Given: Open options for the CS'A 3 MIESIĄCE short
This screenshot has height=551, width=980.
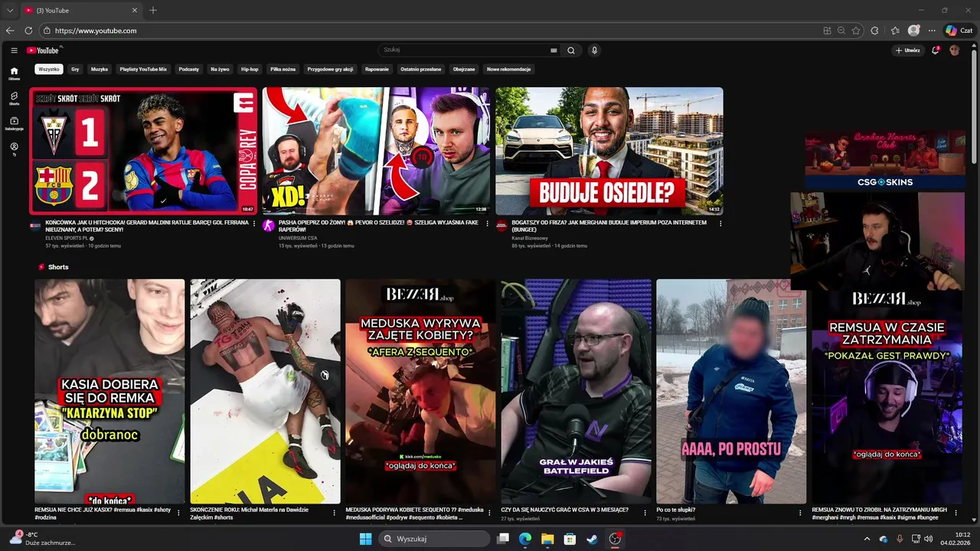Looking at the screenshot, I should [x=645, y=513].
